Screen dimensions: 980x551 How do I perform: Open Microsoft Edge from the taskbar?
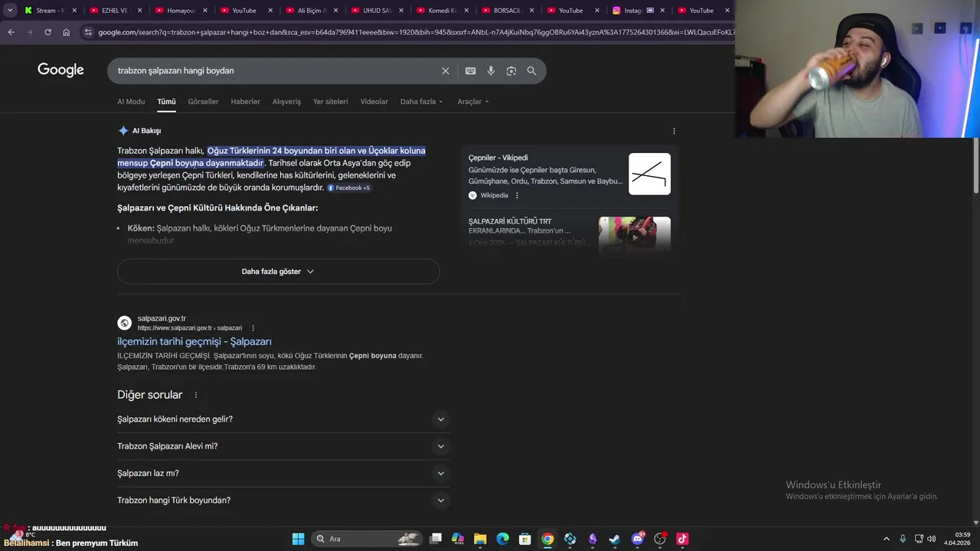[502, 539]
